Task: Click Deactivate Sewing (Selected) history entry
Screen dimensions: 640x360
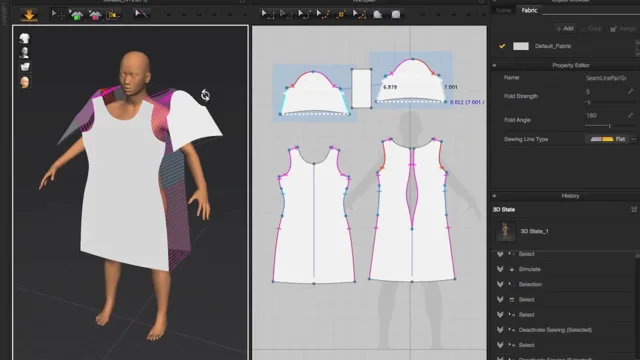Action: tap(555, 330)
